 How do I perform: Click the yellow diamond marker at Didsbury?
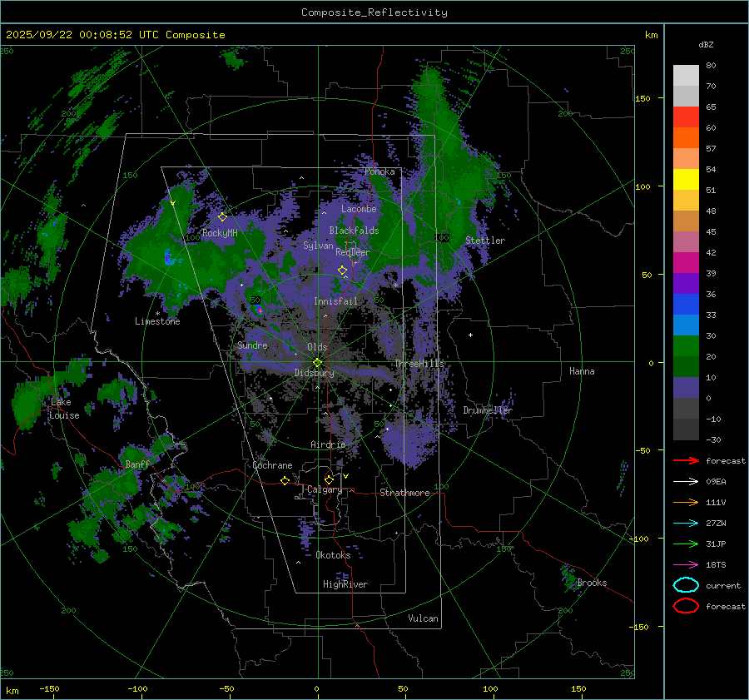coord(317,362)
